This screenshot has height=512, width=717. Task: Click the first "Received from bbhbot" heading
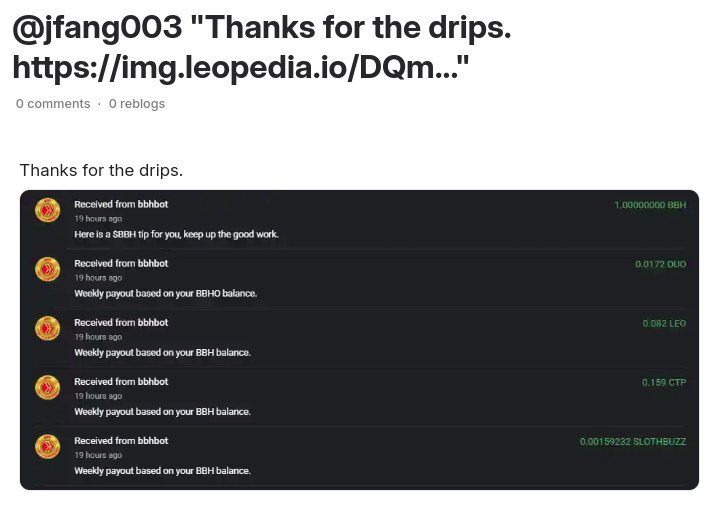[x=121, y=204]
